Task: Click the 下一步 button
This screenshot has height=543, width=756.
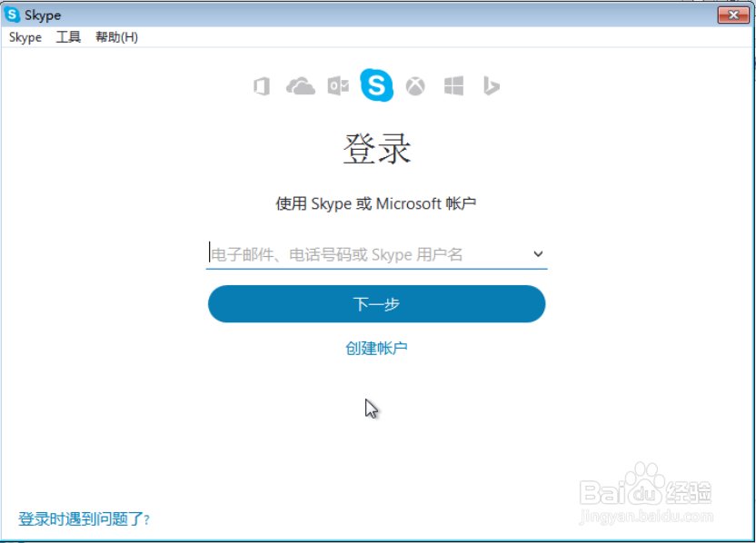Action: click(376, 304)
